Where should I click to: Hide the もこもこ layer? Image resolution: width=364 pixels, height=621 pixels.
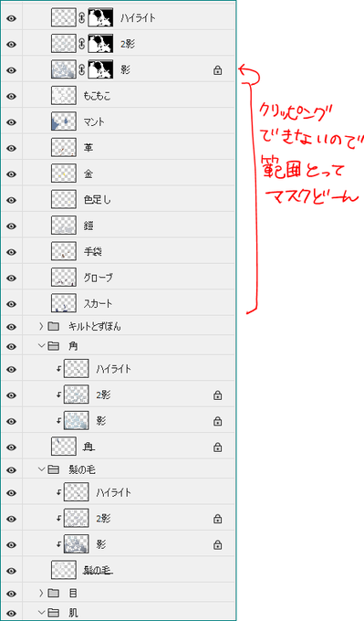pos(12,96)
